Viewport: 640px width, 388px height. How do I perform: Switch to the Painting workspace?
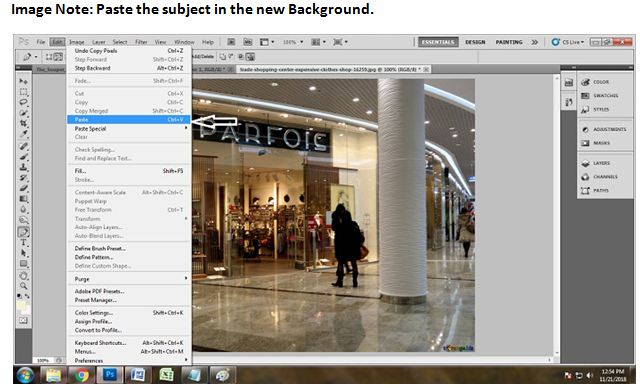point(509,42)
